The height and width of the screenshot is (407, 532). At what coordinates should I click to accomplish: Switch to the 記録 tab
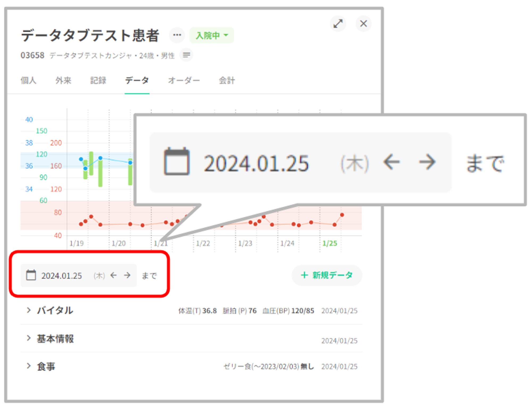click(x=98, y=80)
